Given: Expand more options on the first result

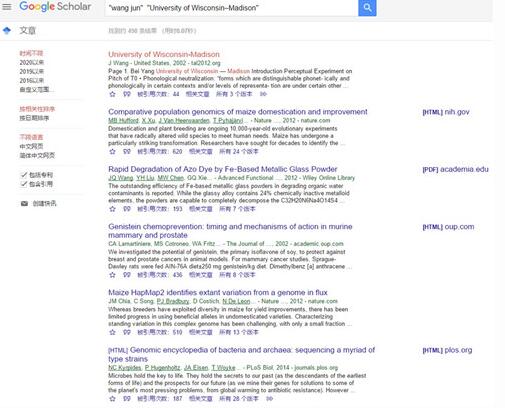Looking at the screenshot, I should coord(263,94).
